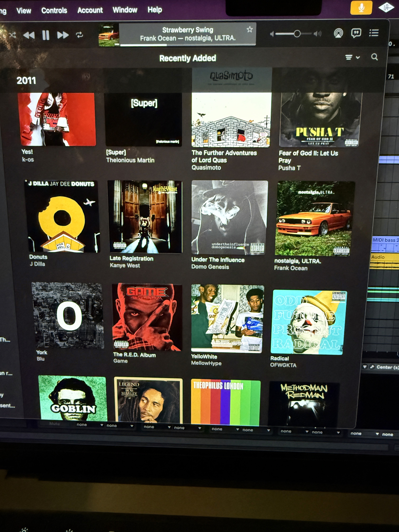The image size is (399, 532).
Task: Open the Account menu
Action: pyautogui.click(x=90, y=10)
